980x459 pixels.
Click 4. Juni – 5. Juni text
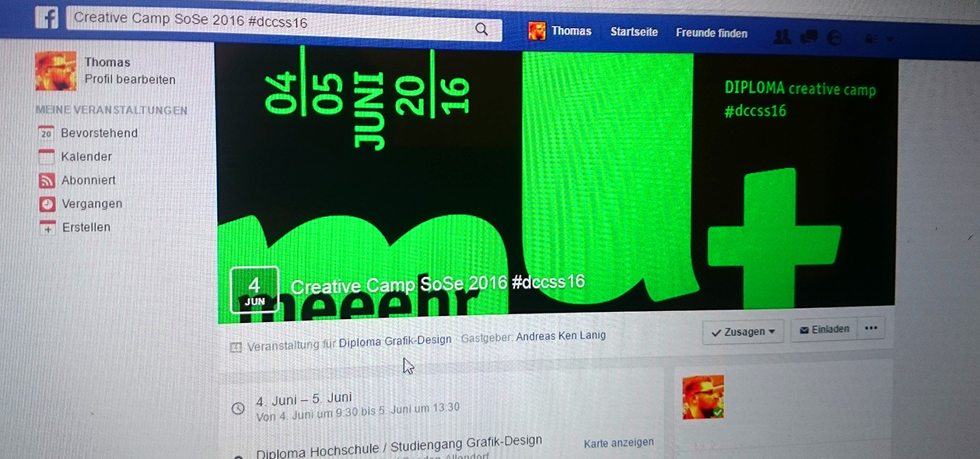[x=304, y=400]
